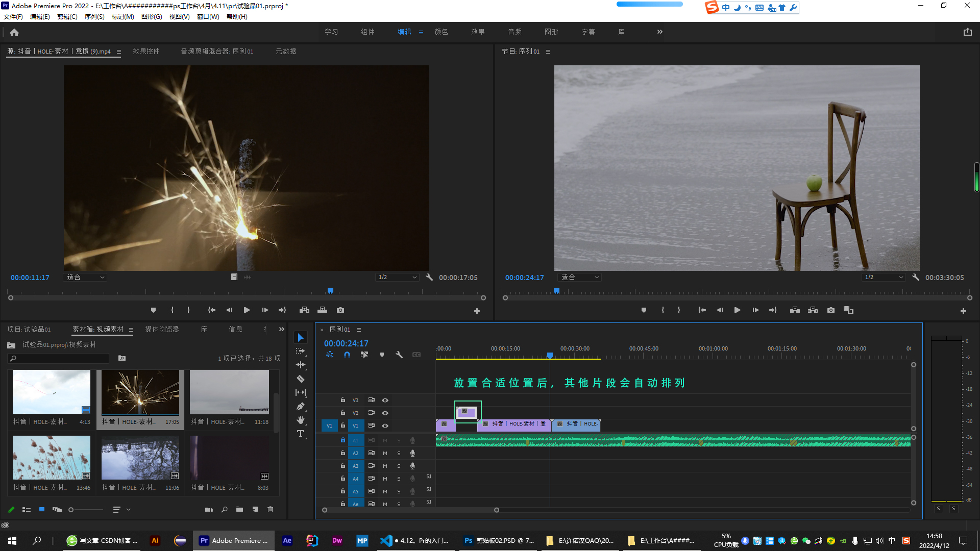
Task: Unlock the A1 audio track
Action: [343, 440]
